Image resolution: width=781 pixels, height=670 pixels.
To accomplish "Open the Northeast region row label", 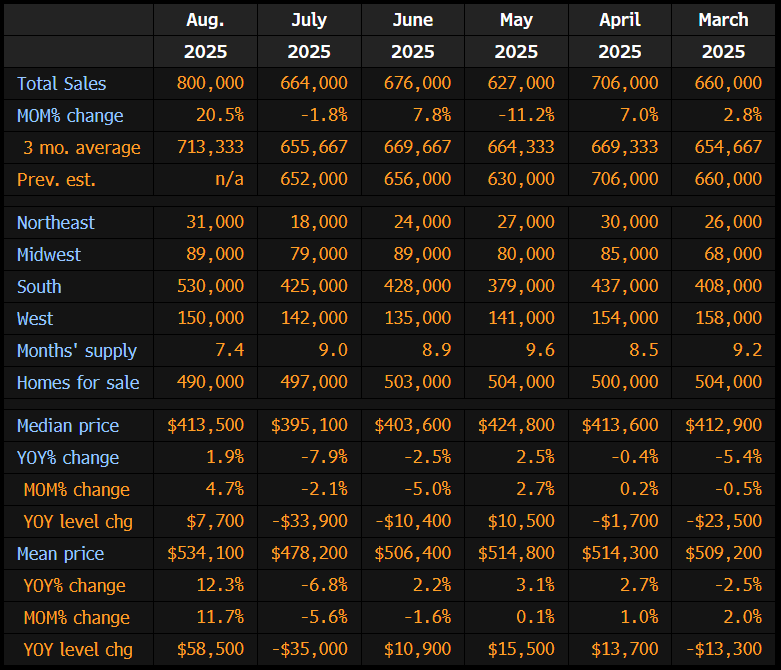I will coord(56,223).
